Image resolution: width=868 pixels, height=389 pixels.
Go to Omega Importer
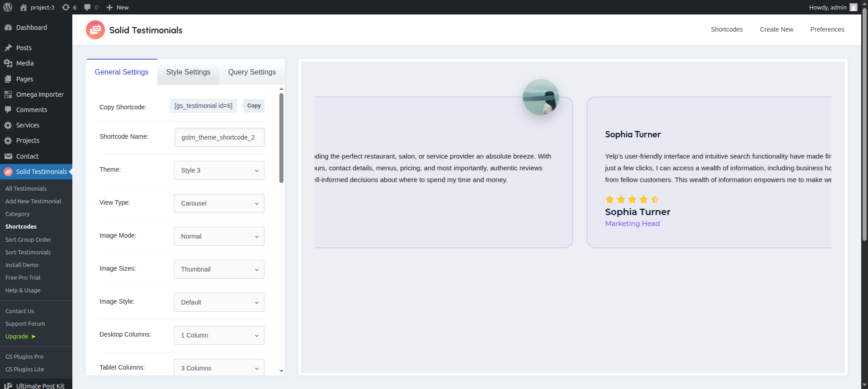[40, 94]
